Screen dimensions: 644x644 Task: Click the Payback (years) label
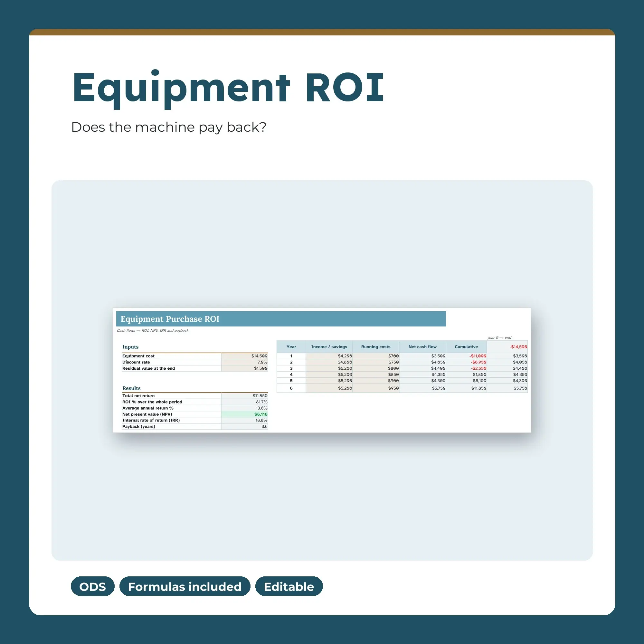[x=139, y=427]
